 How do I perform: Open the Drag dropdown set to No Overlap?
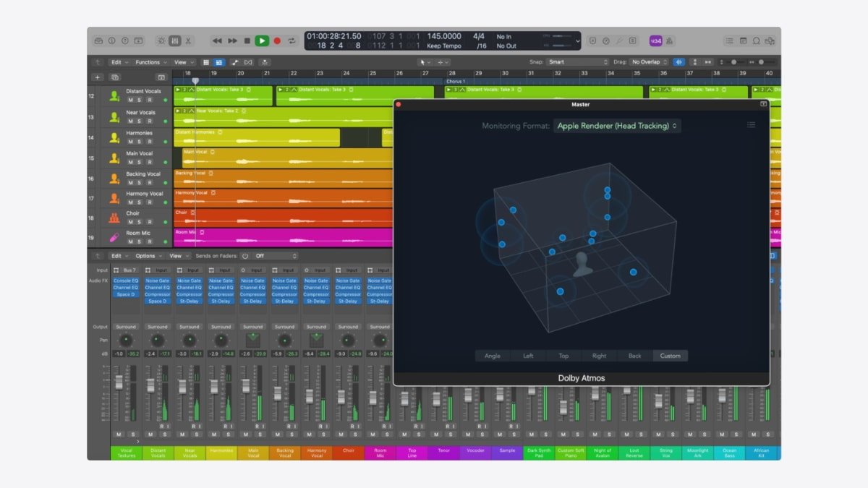[649, 62]
